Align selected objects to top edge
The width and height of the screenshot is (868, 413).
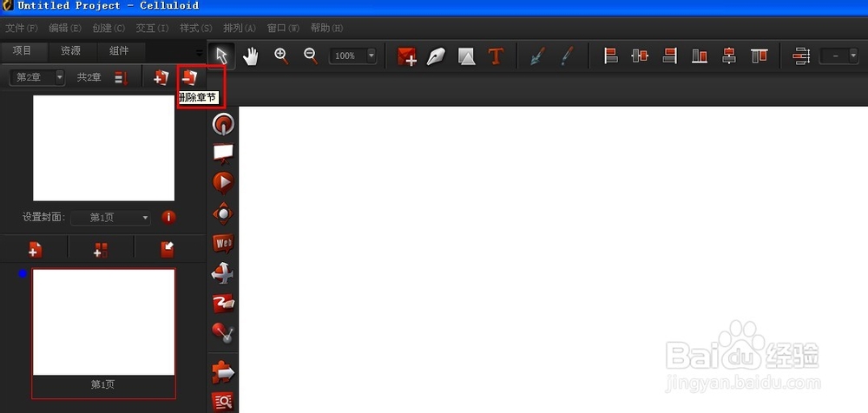(x=759, y=56)
